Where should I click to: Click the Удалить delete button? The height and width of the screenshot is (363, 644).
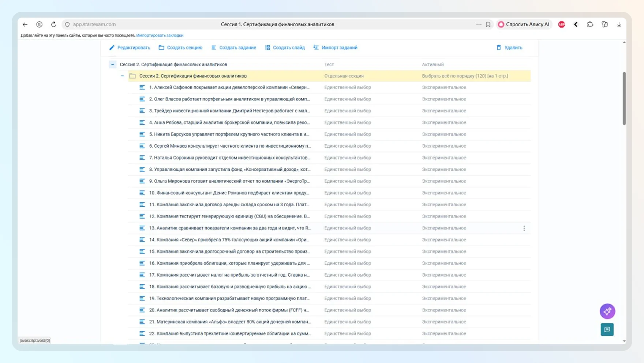point(509,48)
